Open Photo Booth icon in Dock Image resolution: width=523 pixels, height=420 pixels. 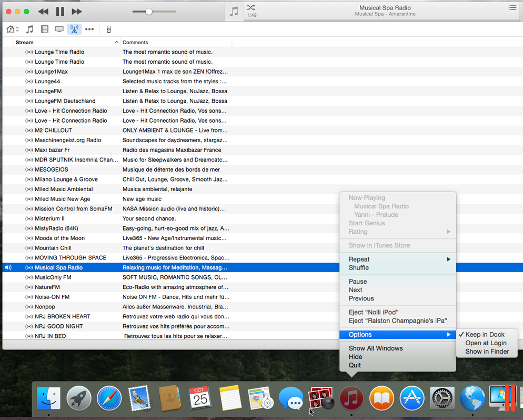click(x=321, y=398)
